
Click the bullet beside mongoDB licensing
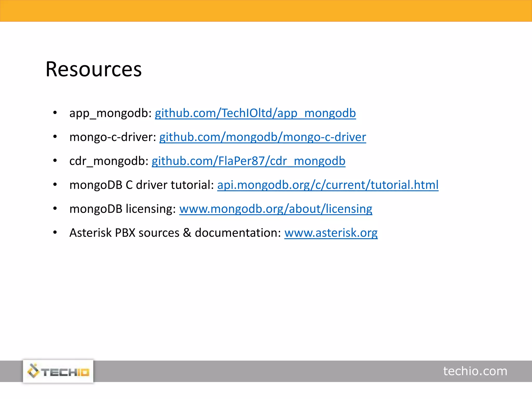pos(55,209)
